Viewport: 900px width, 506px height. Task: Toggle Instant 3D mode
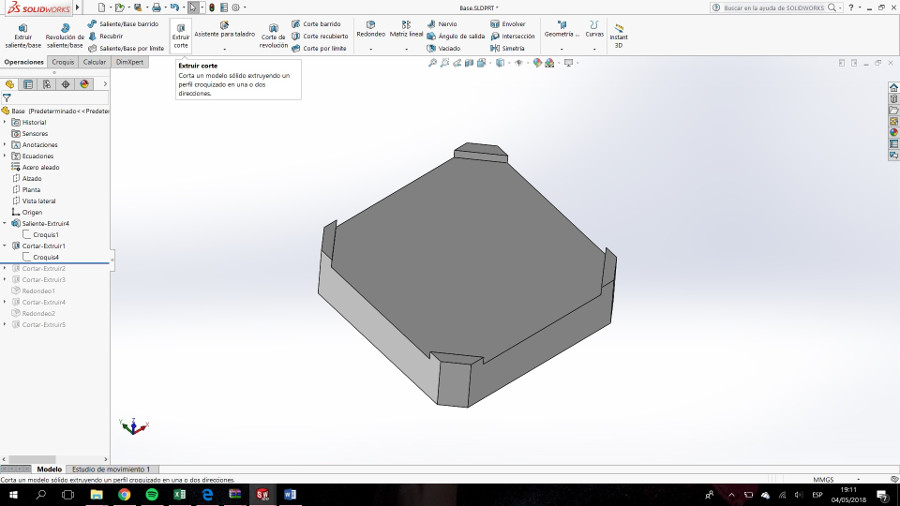coord(618,36)
